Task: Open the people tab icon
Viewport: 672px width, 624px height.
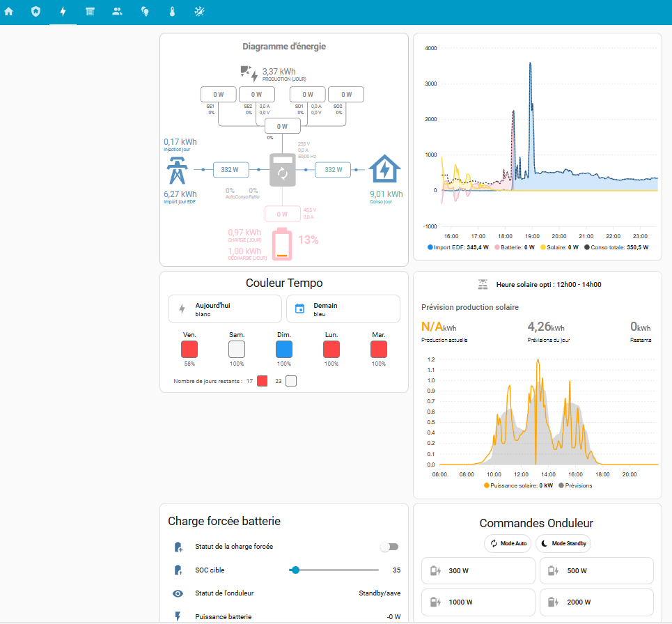Action: (x=117, y=12)
